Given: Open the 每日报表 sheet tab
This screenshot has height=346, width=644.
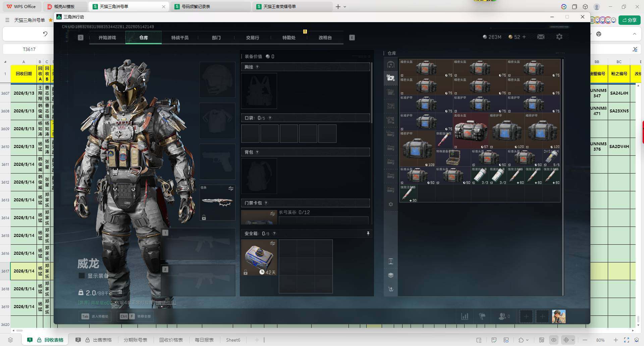Looking at the screenshot, I should click(x=204, y=340).
